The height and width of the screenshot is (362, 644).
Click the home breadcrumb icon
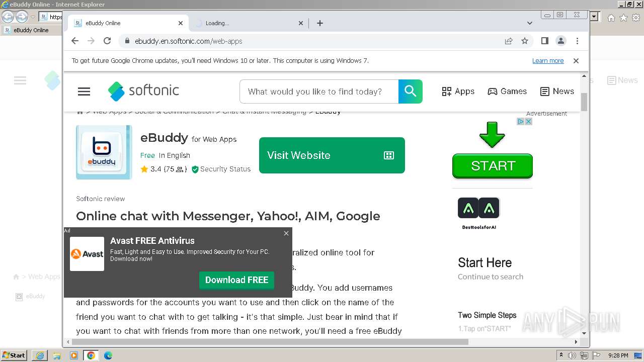point(79,113)
